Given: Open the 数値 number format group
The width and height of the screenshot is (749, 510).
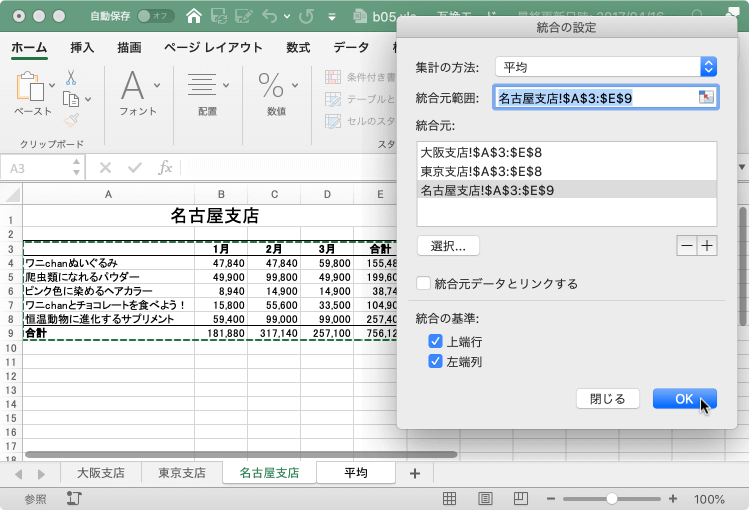Looking at the screenshot, I should (x=277, y=94).
